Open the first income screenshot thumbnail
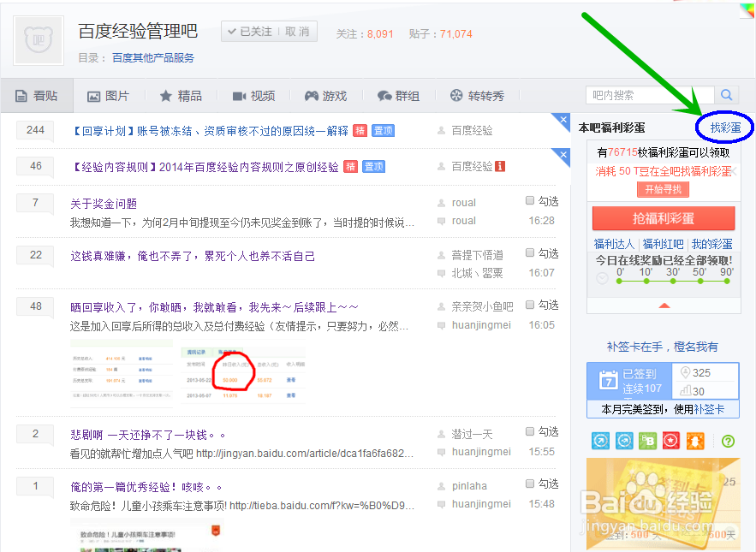This screenshot has height=552, width=756. point(122,372)
